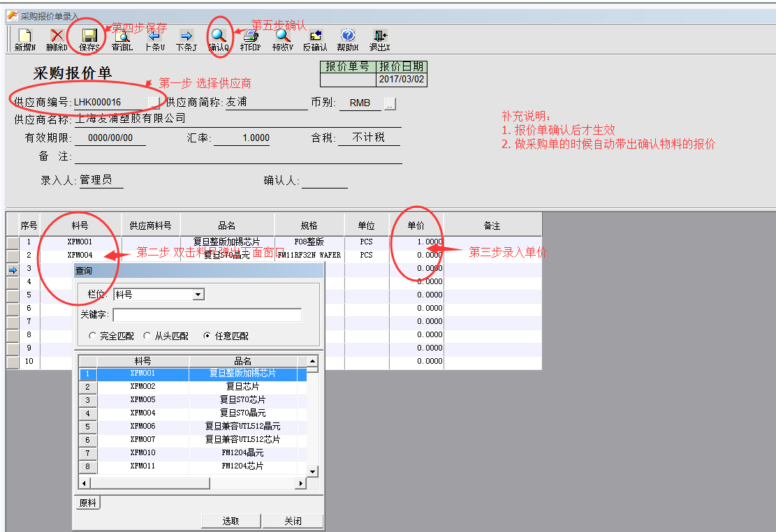Click the 选取 button in query dialog

(x=230, y=521)
